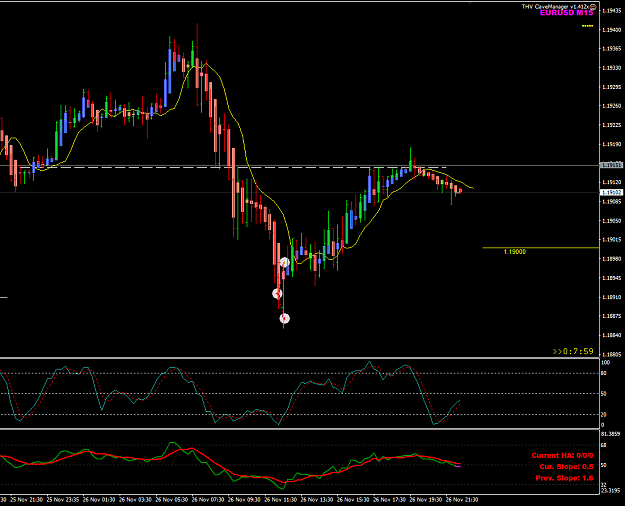This screenshot has width=625, height=506.
Task: Click the 25 Nov 23:35 time label
Action: point(63,500)
